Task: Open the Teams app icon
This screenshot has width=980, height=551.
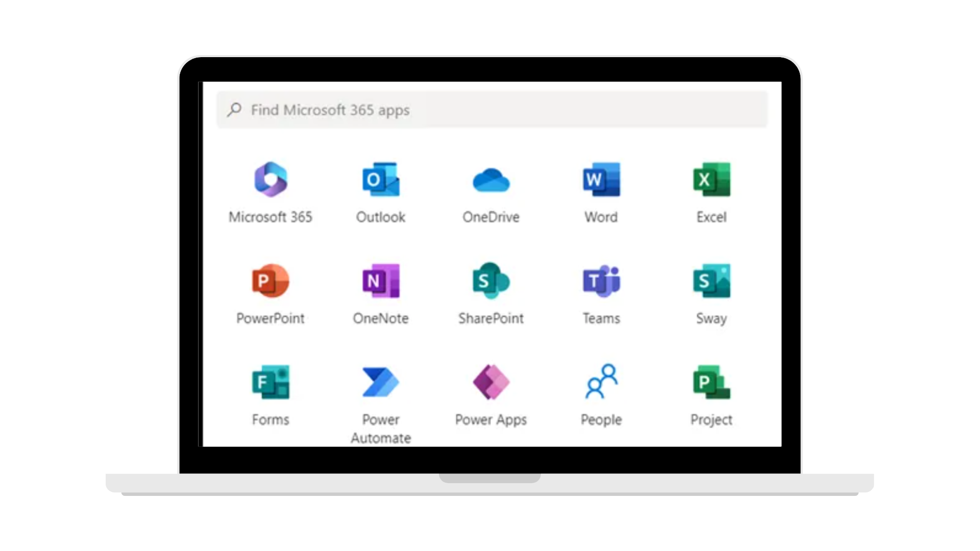Action: 601,281
